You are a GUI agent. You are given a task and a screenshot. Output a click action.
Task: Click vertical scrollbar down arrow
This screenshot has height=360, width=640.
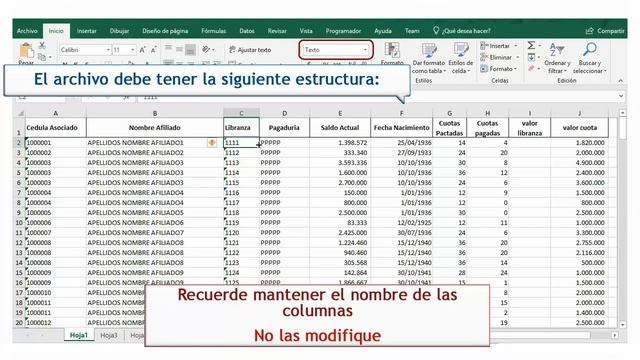[x=622, y=324]
